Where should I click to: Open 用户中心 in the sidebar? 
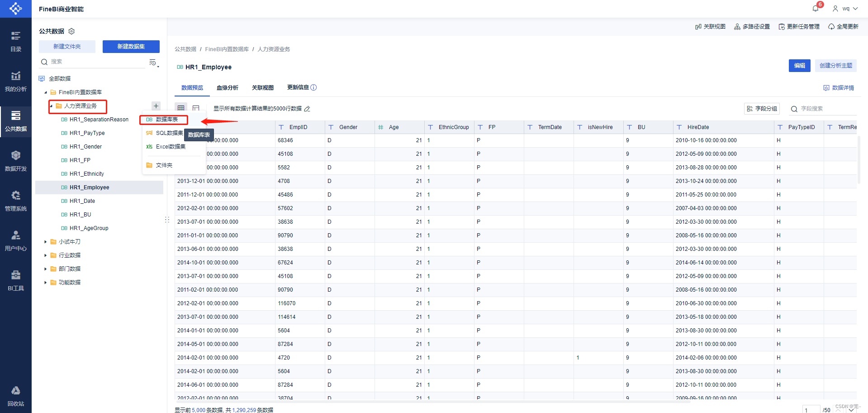[16, 240]
